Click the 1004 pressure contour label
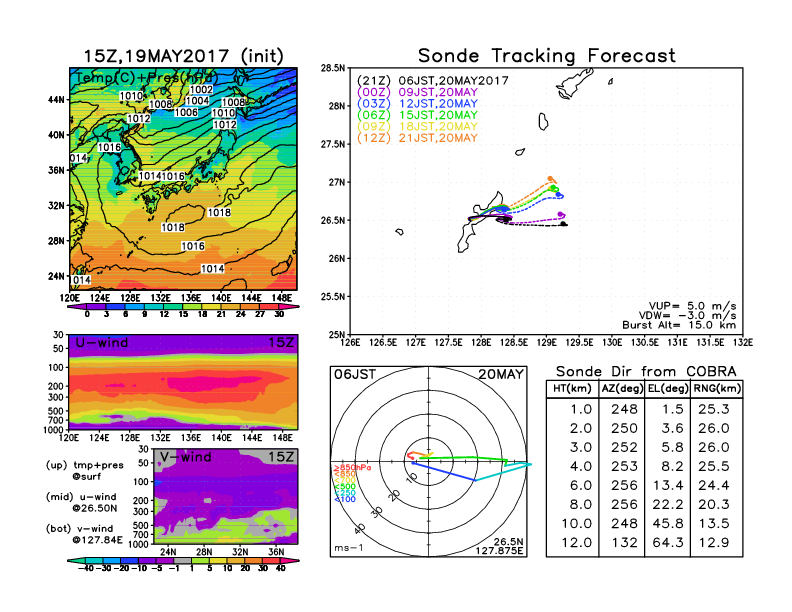Screen dimensions: 792x612 (x=197, y=101)
